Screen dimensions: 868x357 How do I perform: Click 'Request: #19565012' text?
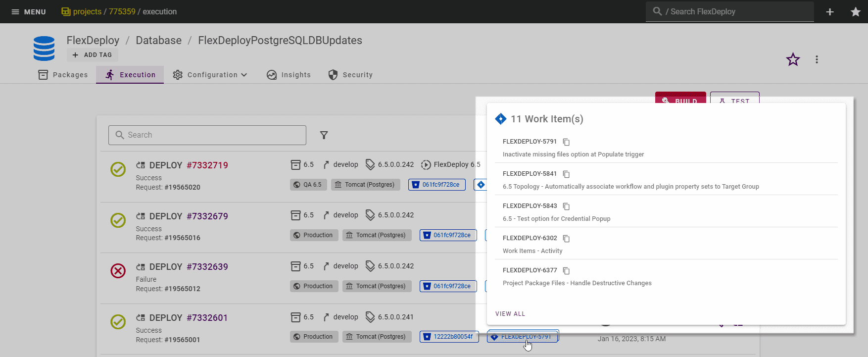tap(168, 289)
